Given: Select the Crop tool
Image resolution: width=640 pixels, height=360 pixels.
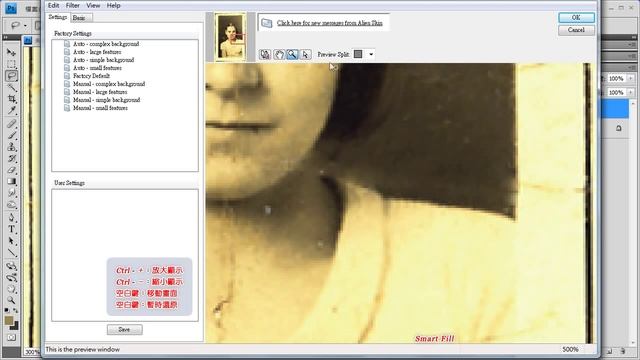Looking at the screenshot, I should [x=11, y=99].
